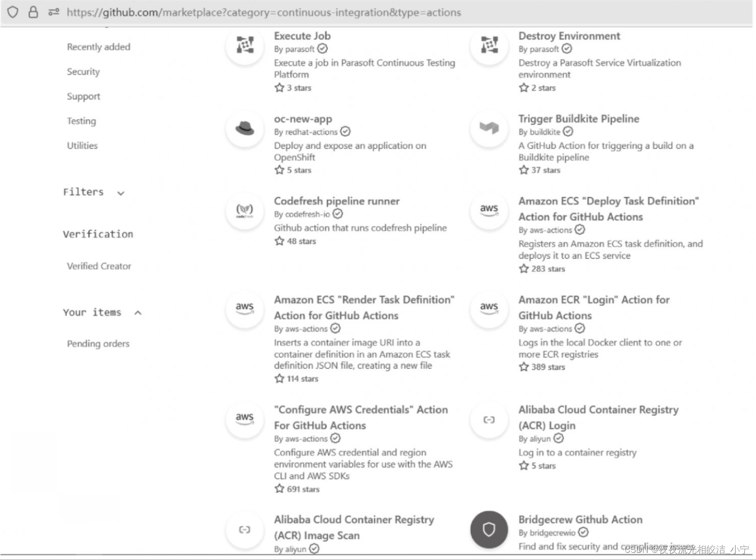Click the Alibaba ACR Image Scan logo
The height and width of the screenshot is (559, 756).
point(245,529)
